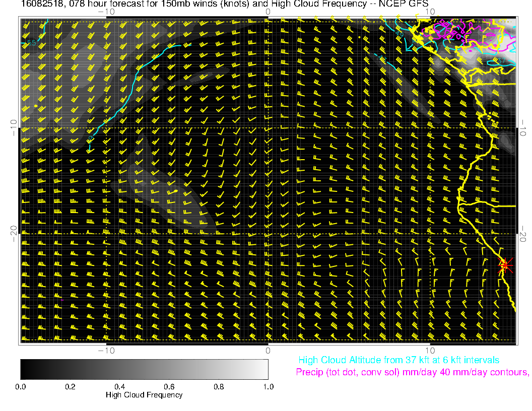The height and width of the screenshot is (411, 532).
Task: Select the 0.0 tick label on color bar
Action: click(x=20, y=387)
